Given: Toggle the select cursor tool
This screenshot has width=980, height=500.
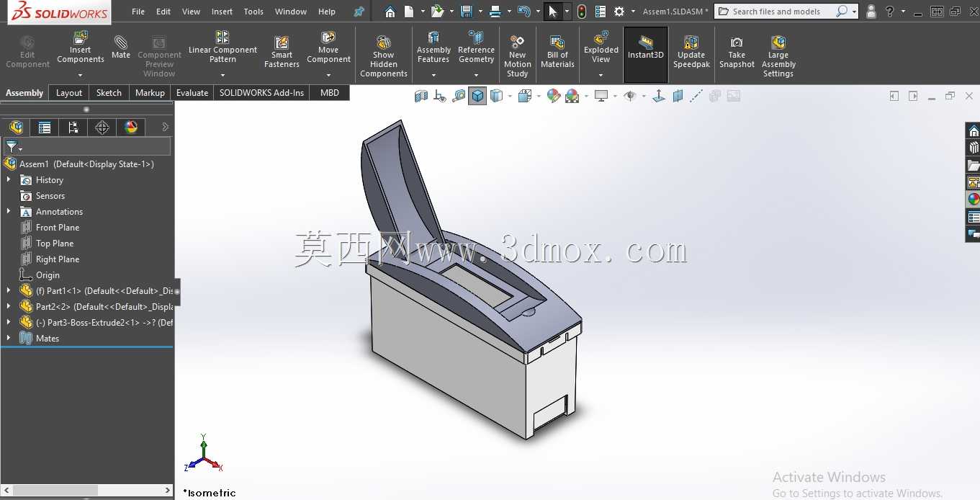Looking at the screenshot, I should pyautogui.click(x=553, y=12).
